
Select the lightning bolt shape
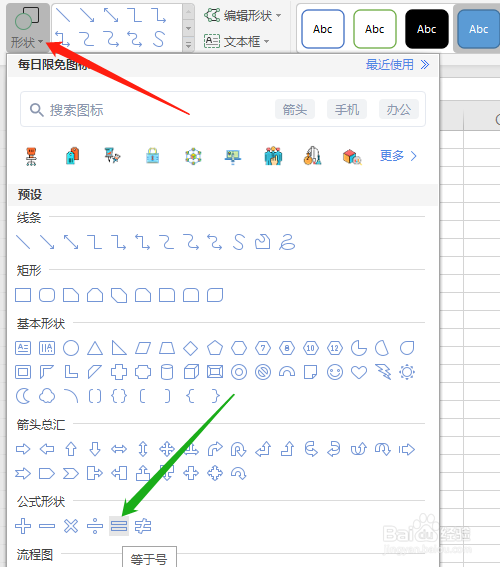click(383, 372)
